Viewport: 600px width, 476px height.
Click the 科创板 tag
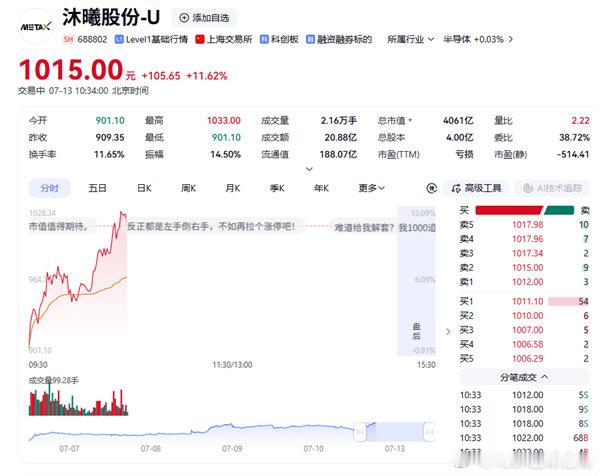pyautogui.click(x=279, y=39)
